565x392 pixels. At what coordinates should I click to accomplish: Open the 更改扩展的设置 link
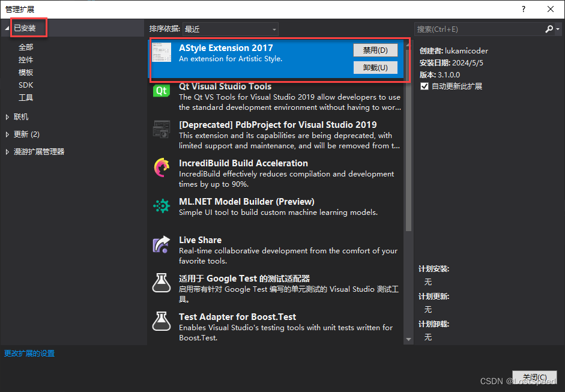pyautogui.click(x=29, y=354)
